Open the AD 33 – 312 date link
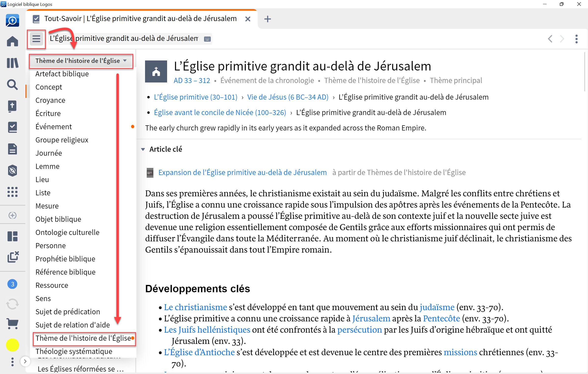 (x=192, y=81)
